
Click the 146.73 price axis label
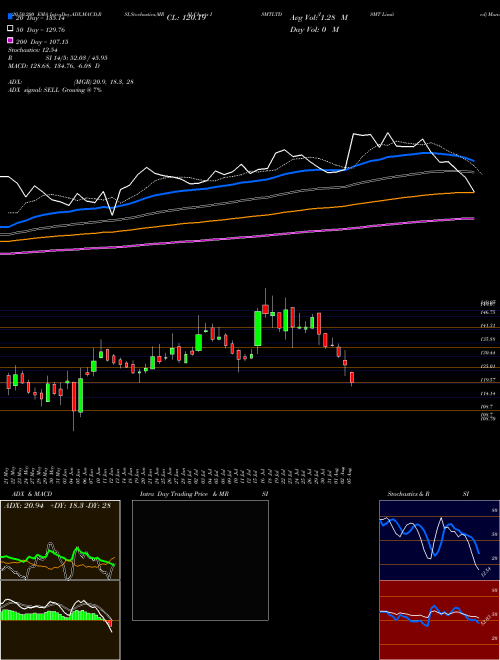(x=488, y=312)
